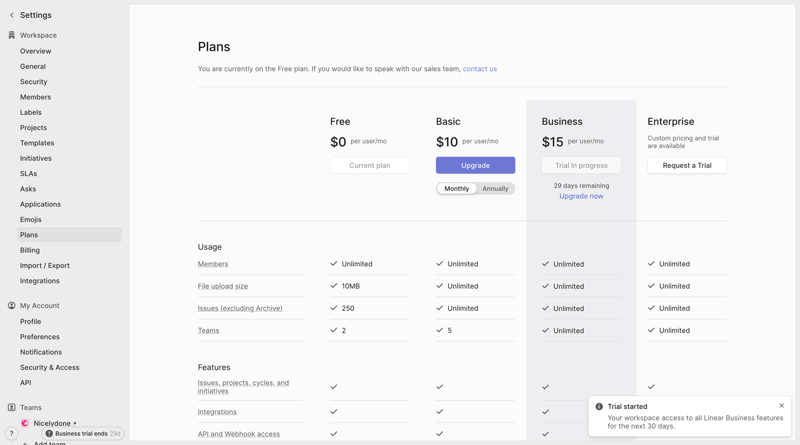
Task: Click Issues (excluding Archive) label
Action: coord(240,308)
